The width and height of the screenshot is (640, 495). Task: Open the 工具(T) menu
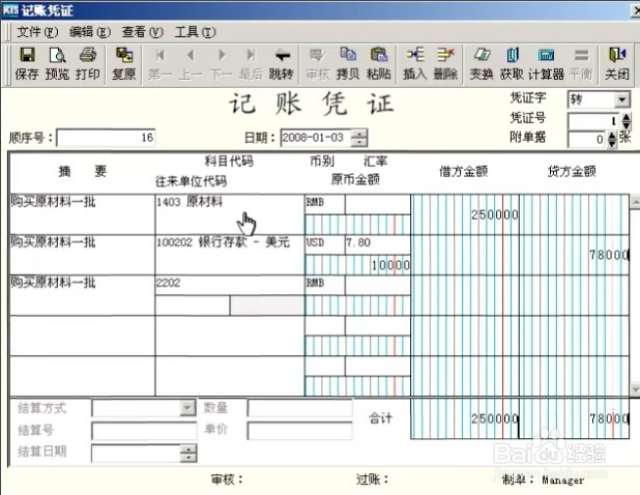[195, 32]
